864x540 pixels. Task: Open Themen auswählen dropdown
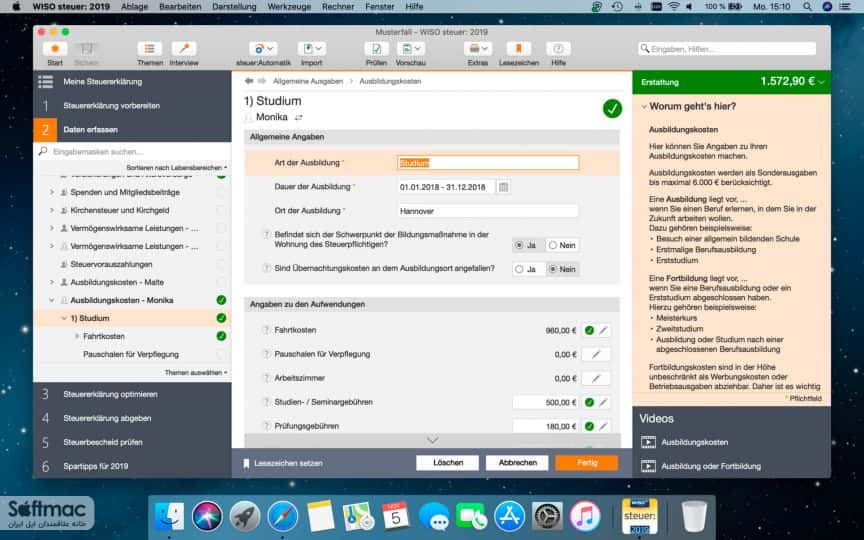pos(196,373)
